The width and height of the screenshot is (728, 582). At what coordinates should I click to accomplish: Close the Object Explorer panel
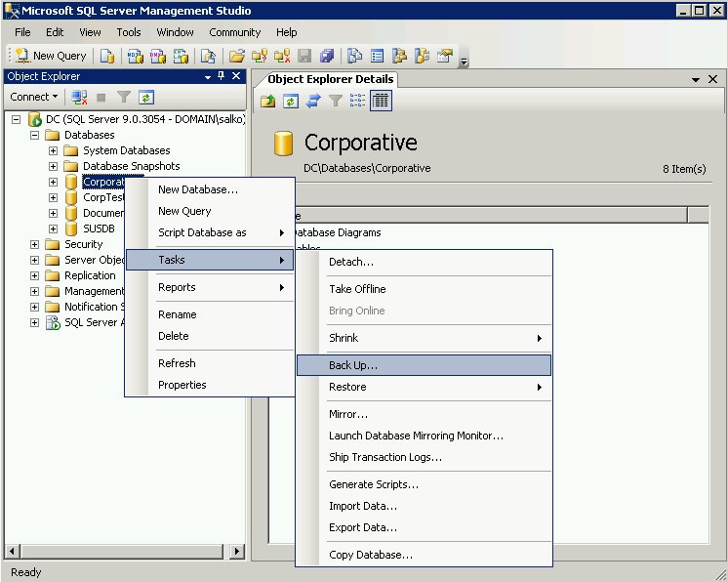pyautogui.click(x=236, y=76)
